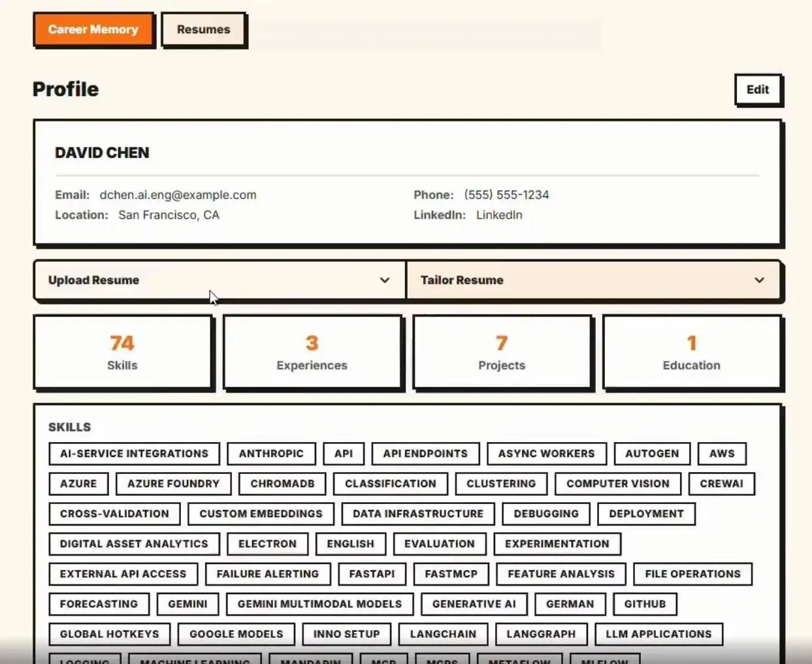Image resolution: width=812 pixels, height=664 pixels.
Task: Switch to the Resumes tab
Action: click(203, 29)
